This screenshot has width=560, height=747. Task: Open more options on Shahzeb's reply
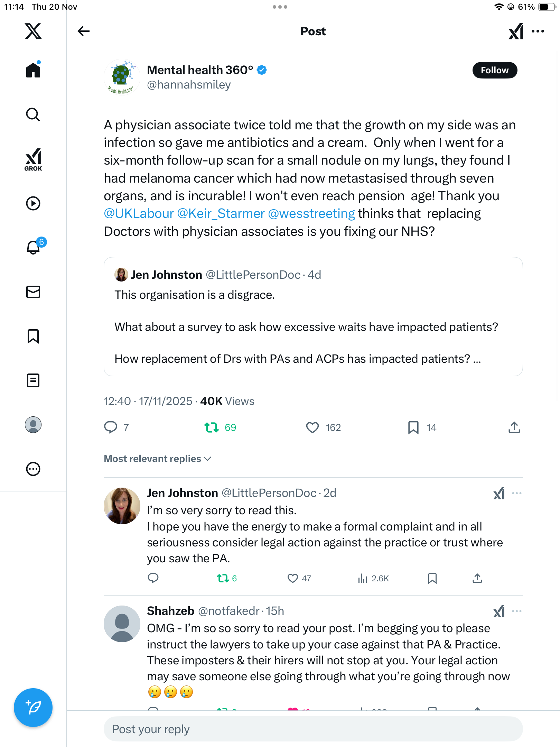pyautogui.click(x=516, y=611)
